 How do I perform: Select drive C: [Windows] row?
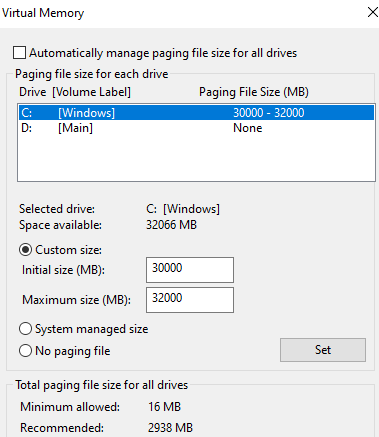pyautogui.click(x=196, y=113)
